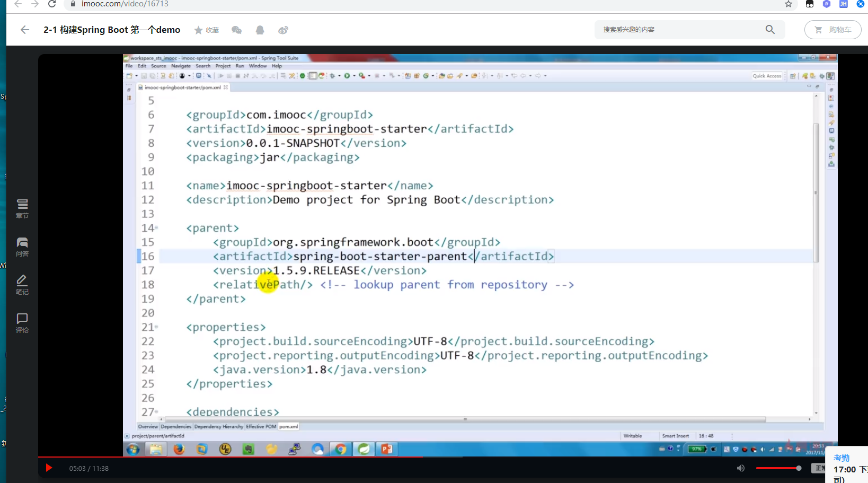Open PowerPoint from the taskbar

coord(387,449)
